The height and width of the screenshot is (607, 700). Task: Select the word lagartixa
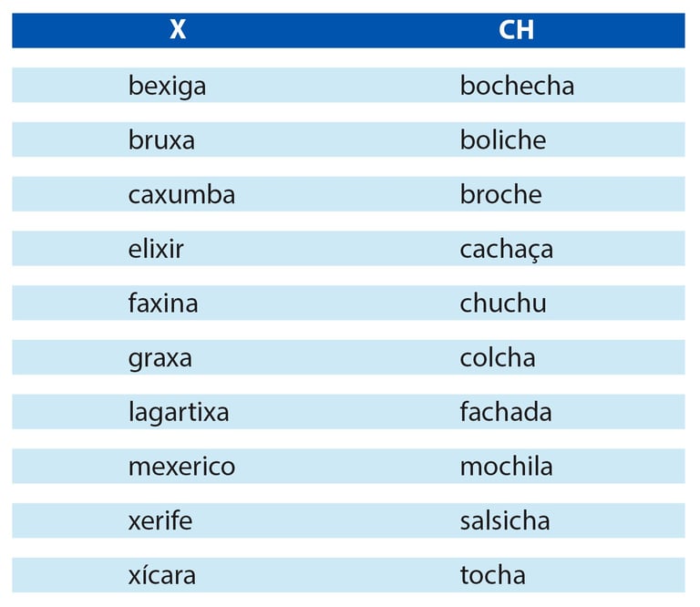pos(179,412)
